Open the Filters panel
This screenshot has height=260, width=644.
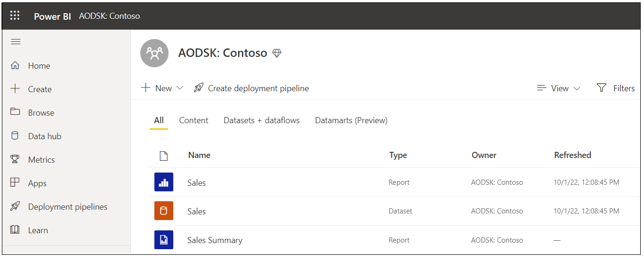(615, 88)
